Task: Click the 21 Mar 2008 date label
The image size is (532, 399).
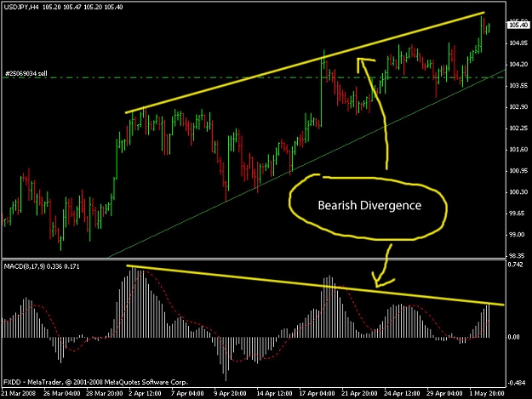Action: coord(19,394)
